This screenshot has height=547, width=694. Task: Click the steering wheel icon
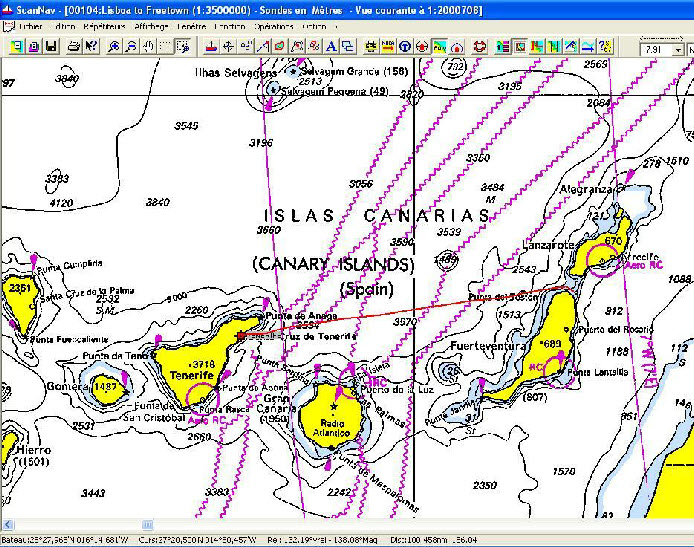pyautogui.click(x=405, y=46)
